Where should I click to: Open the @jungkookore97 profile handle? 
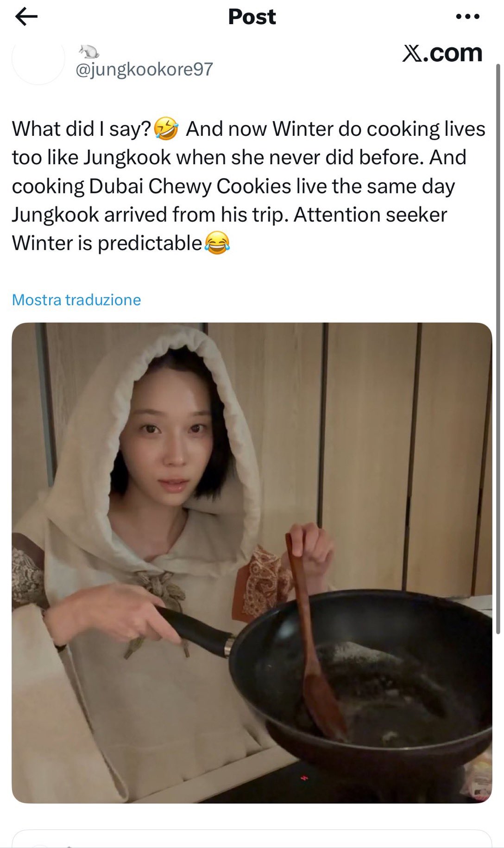coord(144,70)
